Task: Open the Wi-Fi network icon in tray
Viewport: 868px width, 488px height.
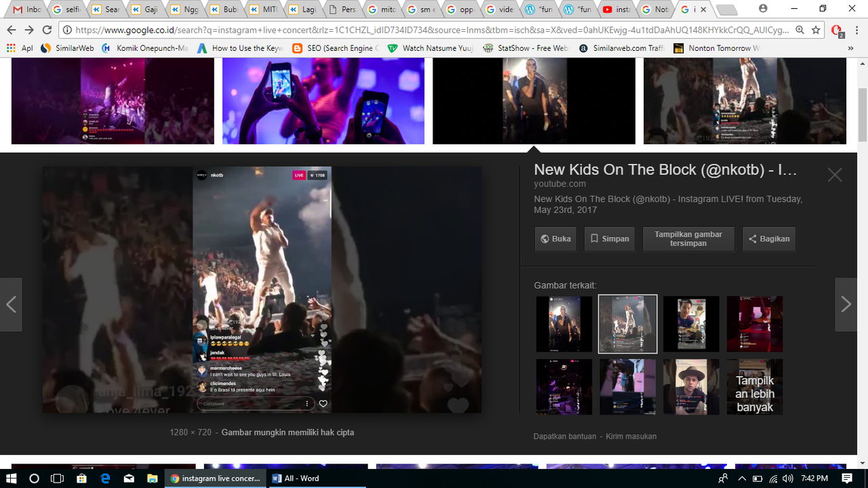Action: tap(773, 479)
